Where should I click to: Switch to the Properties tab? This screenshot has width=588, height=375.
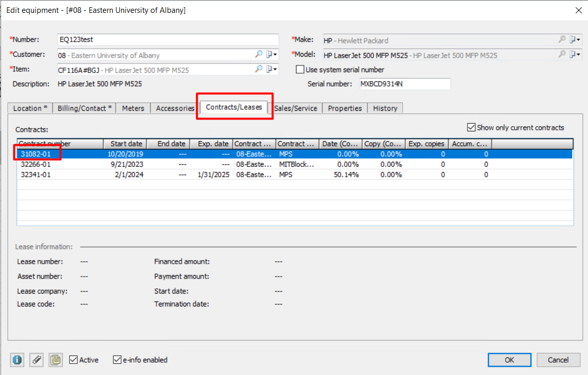345,108
